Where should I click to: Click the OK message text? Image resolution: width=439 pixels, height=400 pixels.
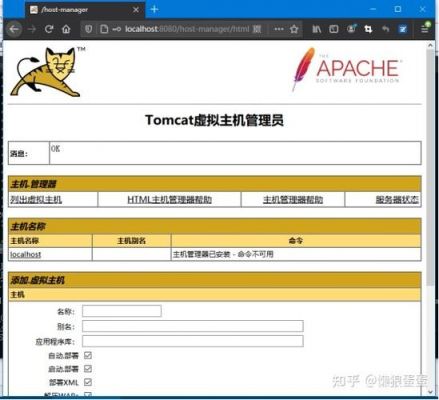pyautogui.click(x=55, y=149)
